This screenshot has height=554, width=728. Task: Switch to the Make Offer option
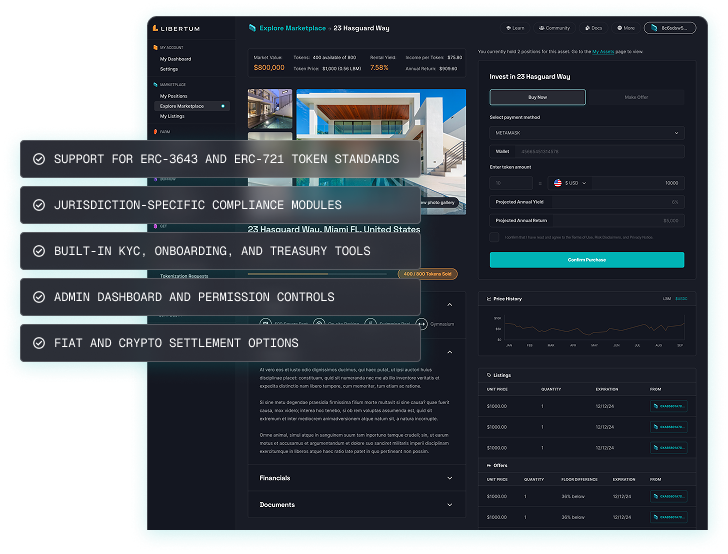click(635, 97)
